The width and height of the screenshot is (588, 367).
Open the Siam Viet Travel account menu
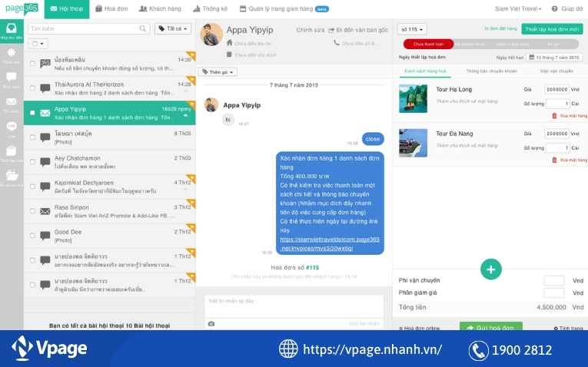[518, 8]
